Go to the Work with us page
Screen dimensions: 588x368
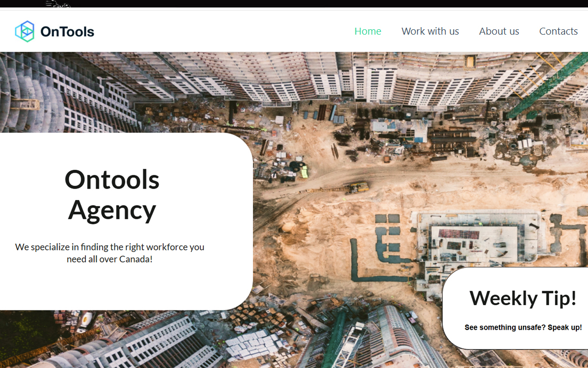click(430, 31)
